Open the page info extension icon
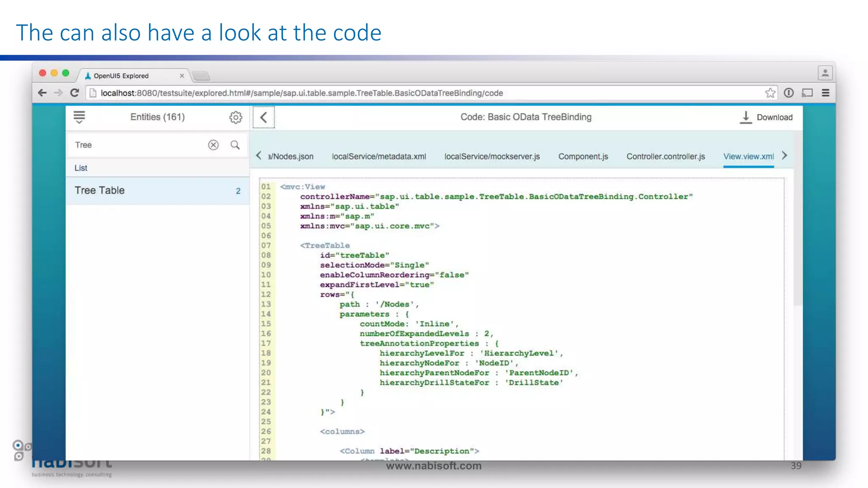Viewport: 868px width, 488px height. tap(789, 93)
